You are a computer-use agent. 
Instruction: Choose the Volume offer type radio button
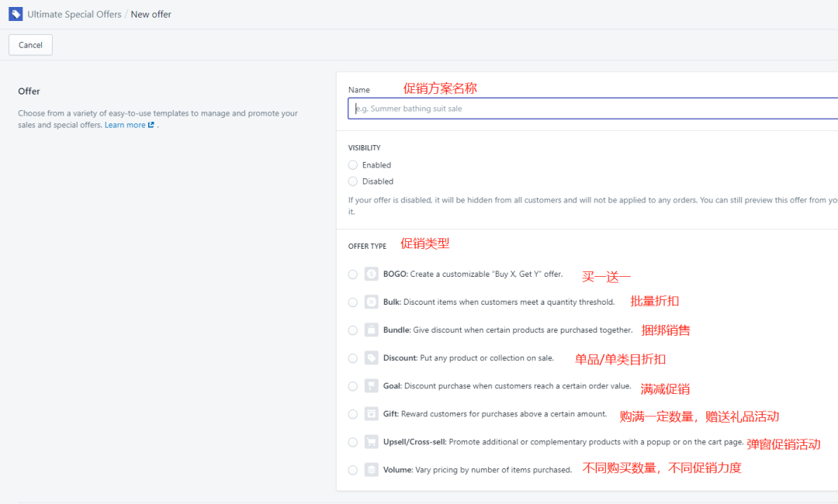pos(353,471)
